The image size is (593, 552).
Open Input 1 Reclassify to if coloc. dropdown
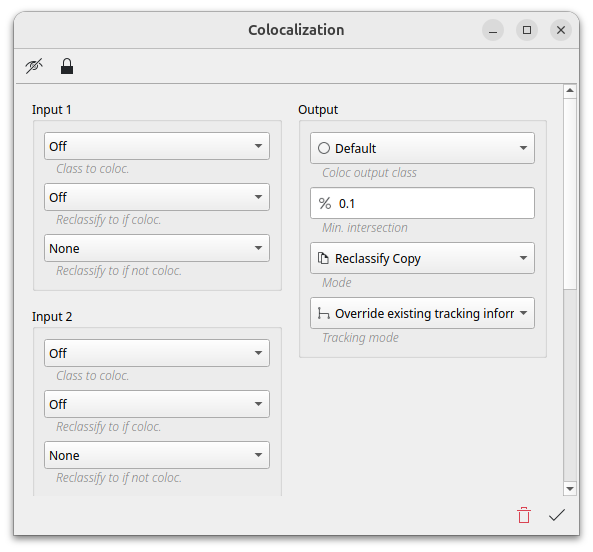point(157,197)
